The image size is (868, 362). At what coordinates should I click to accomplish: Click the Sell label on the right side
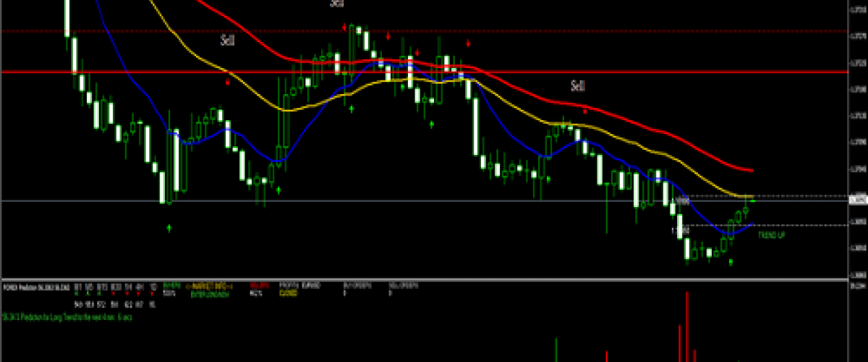(577, 86)
